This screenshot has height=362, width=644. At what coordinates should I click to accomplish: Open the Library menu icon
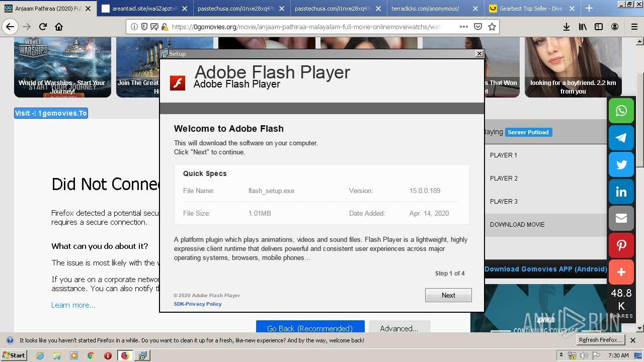583,27
